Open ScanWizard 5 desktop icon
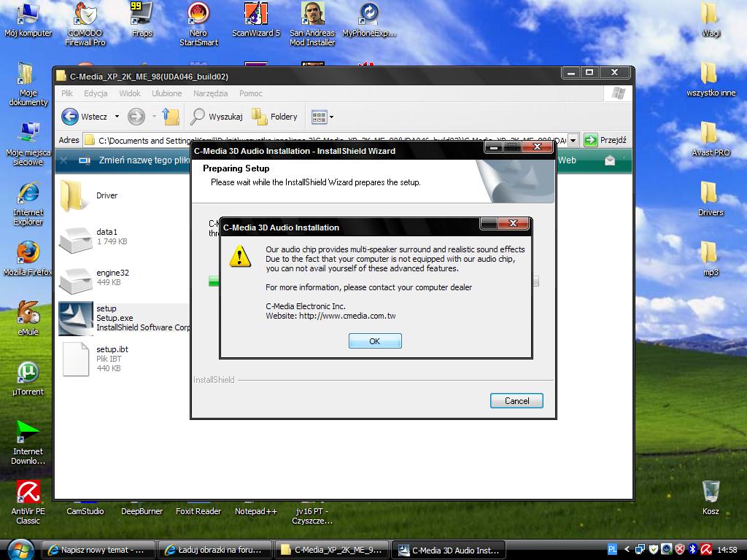This screenshot has width=747, height=560. 256,20
